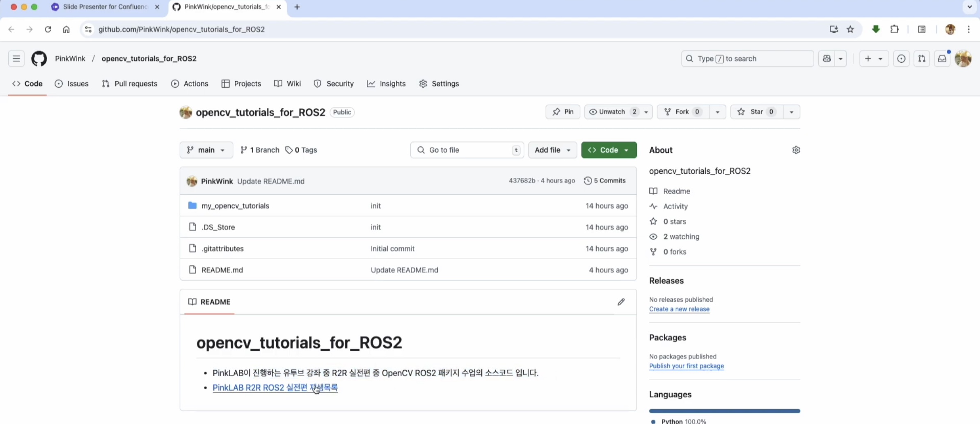The width and height of the screenshot is (980, 424).
Task: Open the Wiki tab
Action: [x=288, y=84]
